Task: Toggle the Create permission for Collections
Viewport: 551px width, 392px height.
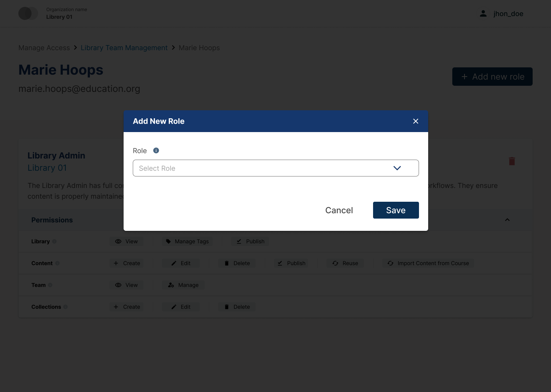Action: [126, 307]
